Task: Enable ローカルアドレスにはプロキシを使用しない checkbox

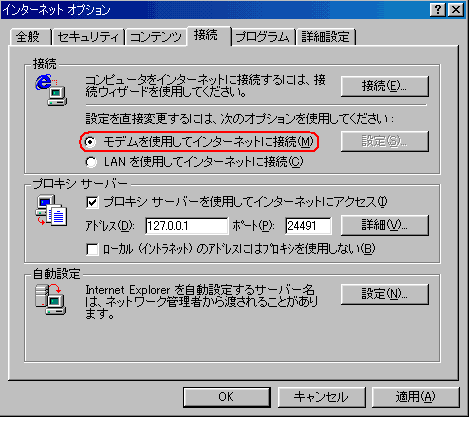Action: [92, 249]
